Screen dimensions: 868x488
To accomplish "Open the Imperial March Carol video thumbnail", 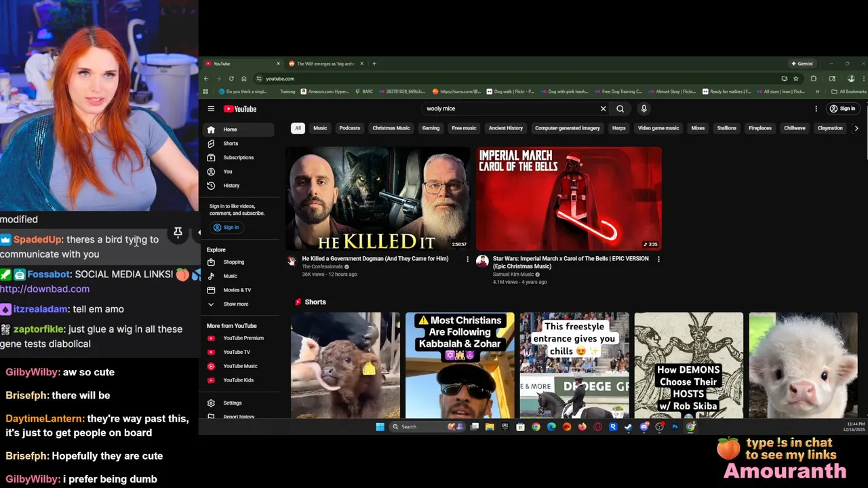I will pos(569,199).
